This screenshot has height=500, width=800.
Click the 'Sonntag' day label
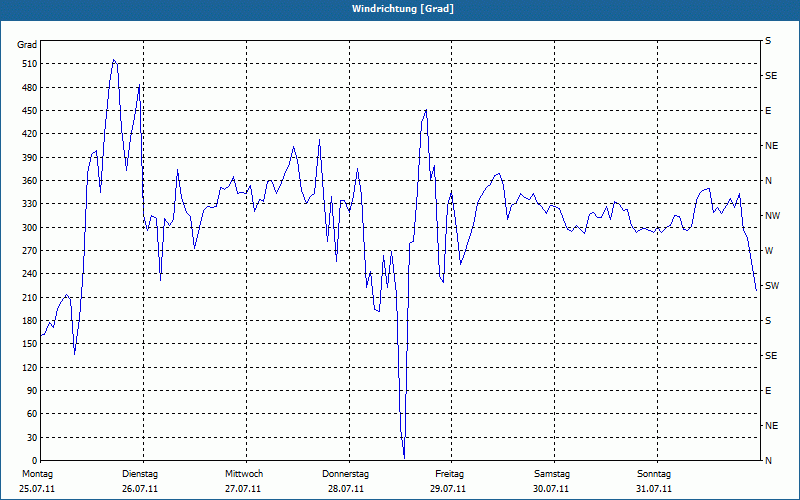654,474
